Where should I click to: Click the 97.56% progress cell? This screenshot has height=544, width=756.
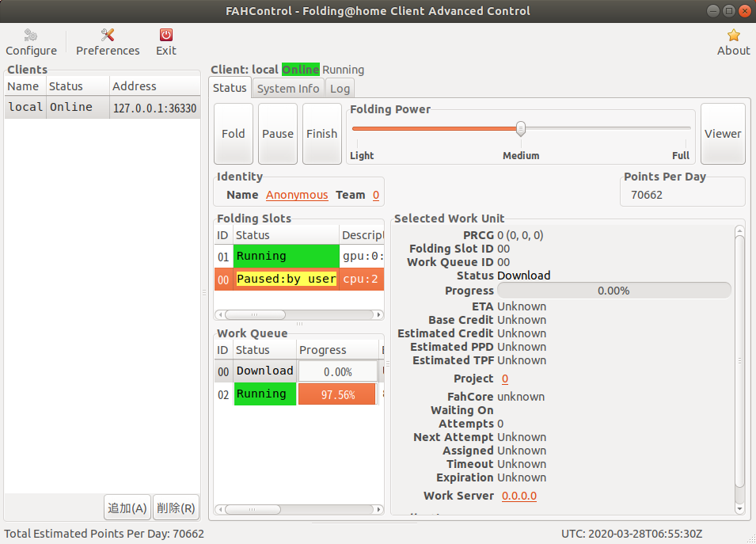point(337,394)
